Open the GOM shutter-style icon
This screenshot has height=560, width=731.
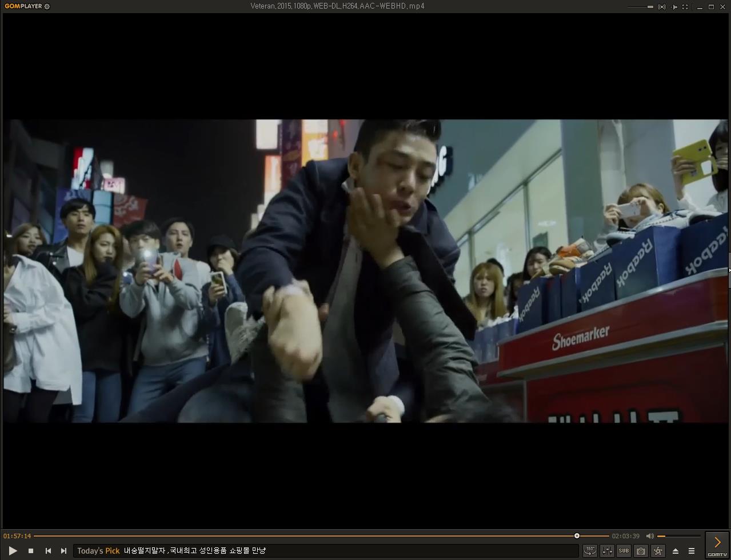click(658, 551)
